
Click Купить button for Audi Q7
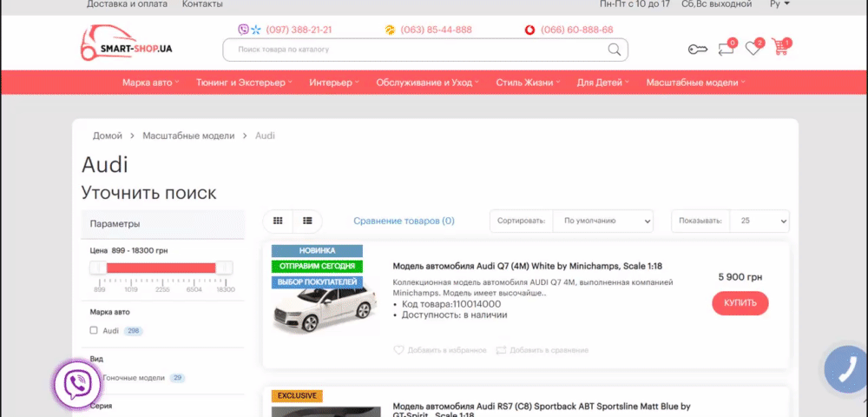point(740,303)
